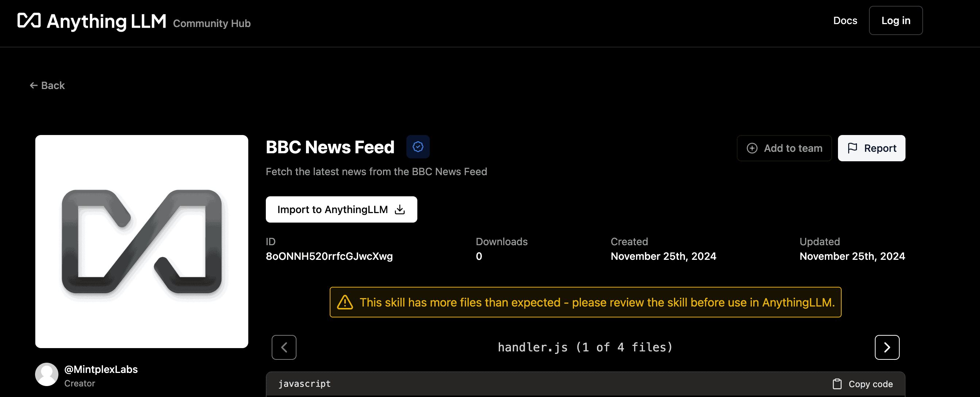
Task: Click the MintplexLabs creator avatar
Action: pyautogui.click(x=46, y=375)
